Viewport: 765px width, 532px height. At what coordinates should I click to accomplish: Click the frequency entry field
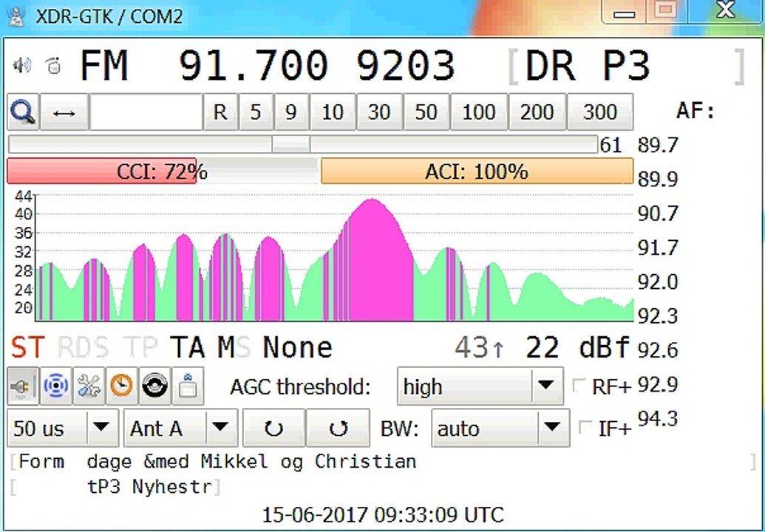tap(146, 112)
